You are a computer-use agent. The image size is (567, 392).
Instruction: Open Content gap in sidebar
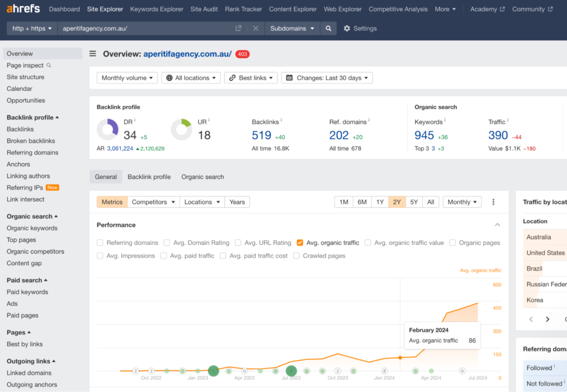click(24, 263)
